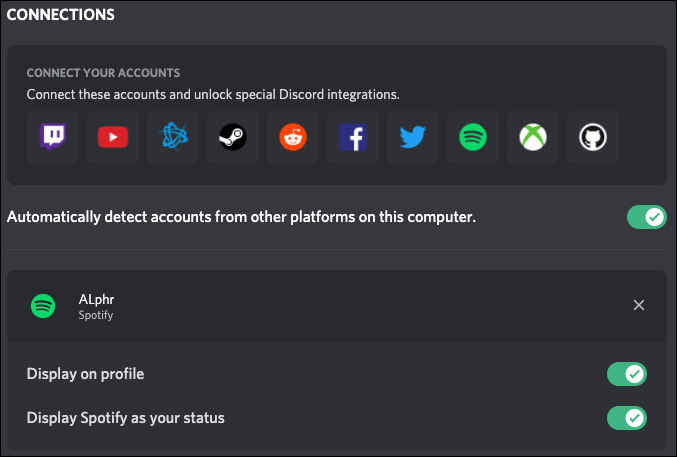This screenshot has width=677, height=457.
Task: Click the CONNECTIONS heading
Action: pos(60,15)
